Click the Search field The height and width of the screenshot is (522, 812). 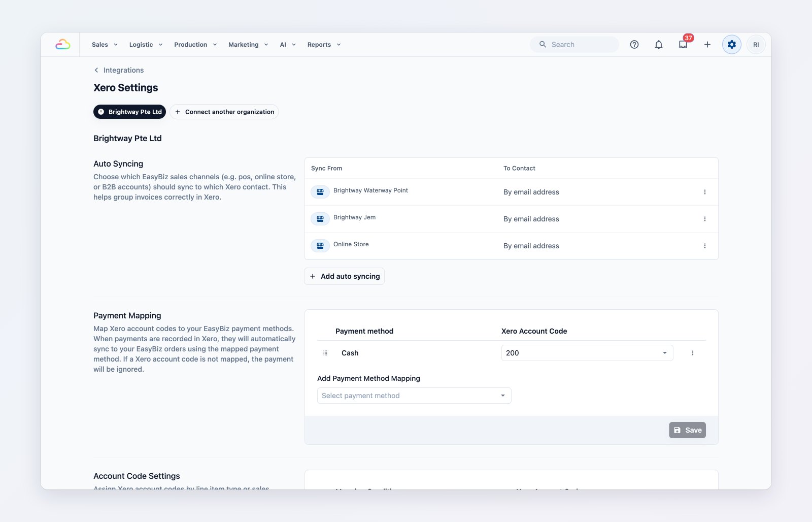pos(574,45)
